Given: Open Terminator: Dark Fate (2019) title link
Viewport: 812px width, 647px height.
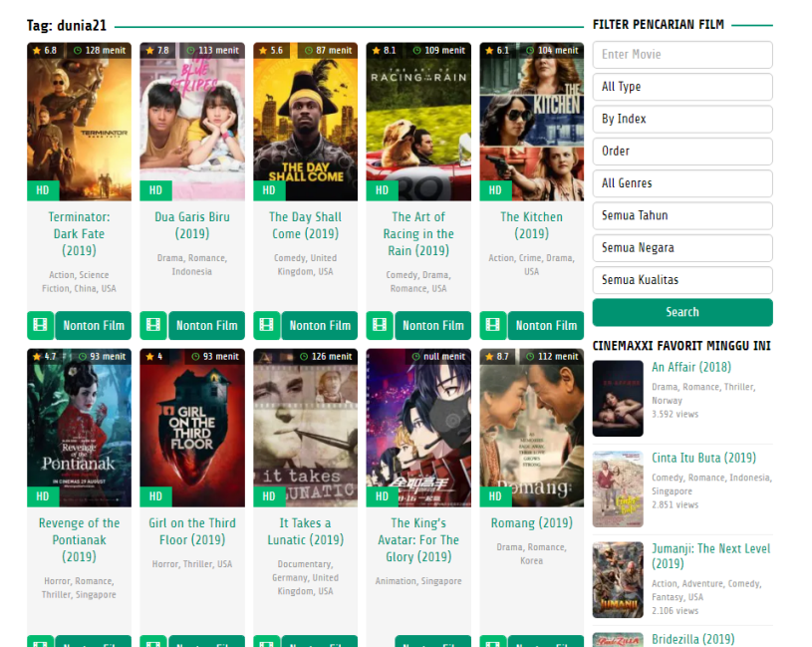Looking at the screenshot, I should (80, 233).
